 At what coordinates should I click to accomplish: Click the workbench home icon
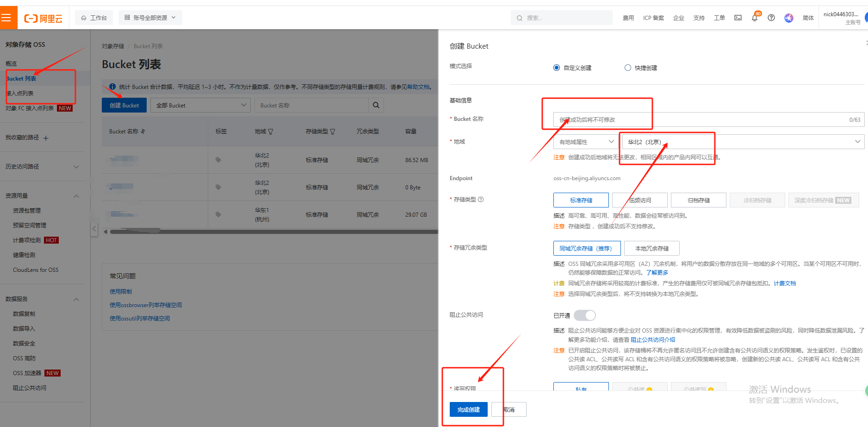(x=84, y=18)
